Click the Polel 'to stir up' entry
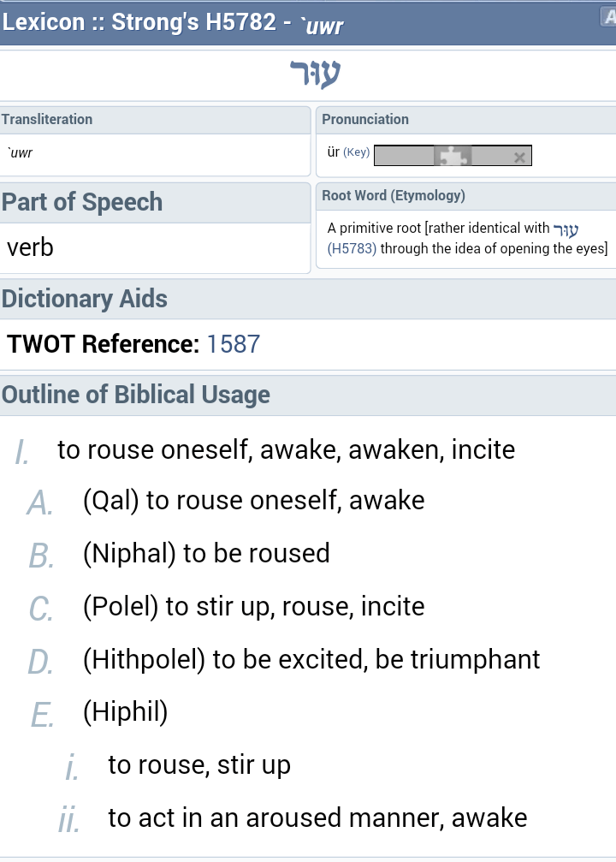 click(253, 606)
